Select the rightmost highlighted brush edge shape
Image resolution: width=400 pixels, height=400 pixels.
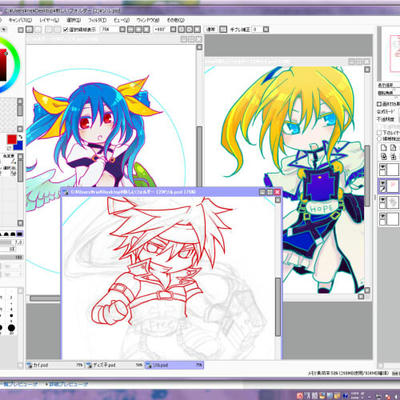tap(20, 234)
